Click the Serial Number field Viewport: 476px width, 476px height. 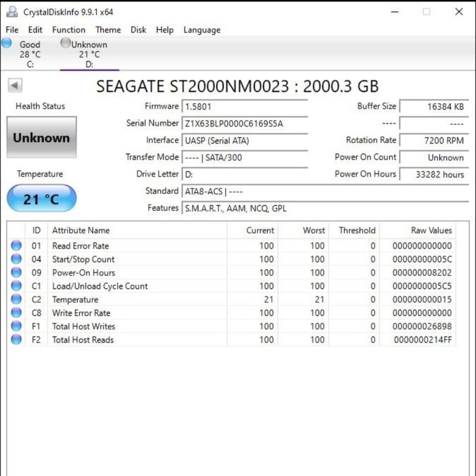[x=244, y=123]
